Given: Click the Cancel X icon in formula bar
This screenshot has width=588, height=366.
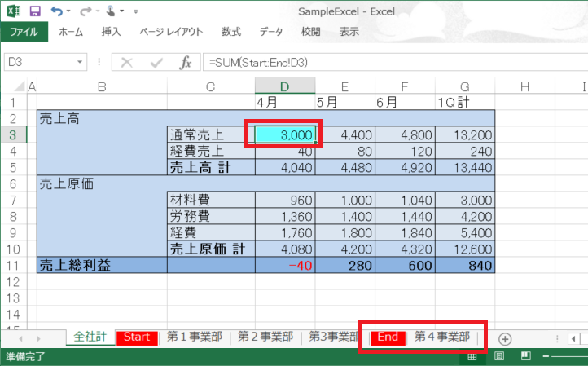Looking at the screenshot, I should 127,63.
